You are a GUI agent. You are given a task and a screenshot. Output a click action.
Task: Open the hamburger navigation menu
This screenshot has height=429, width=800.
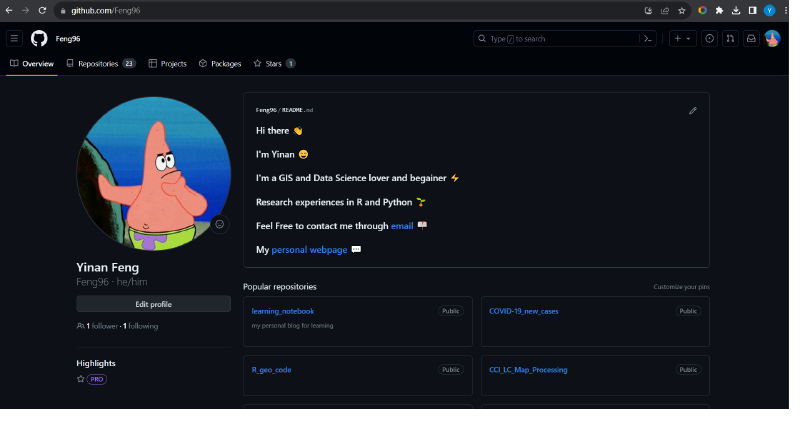point(14,38)
